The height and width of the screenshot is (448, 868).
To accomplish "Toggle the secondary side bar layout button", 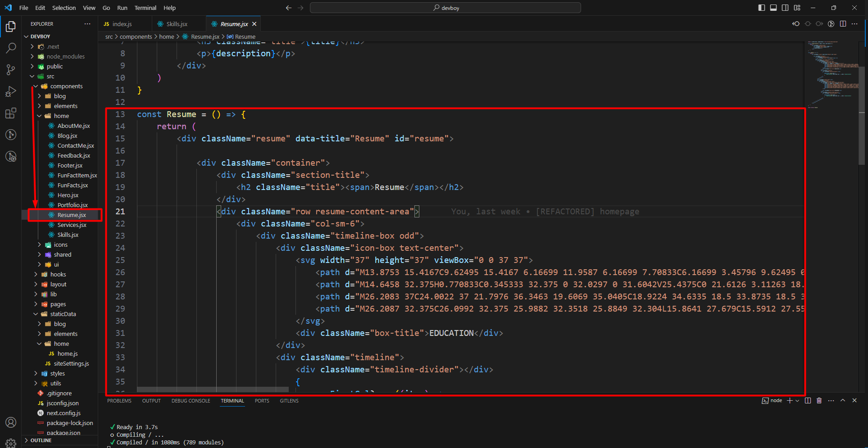I will [785, 8].
